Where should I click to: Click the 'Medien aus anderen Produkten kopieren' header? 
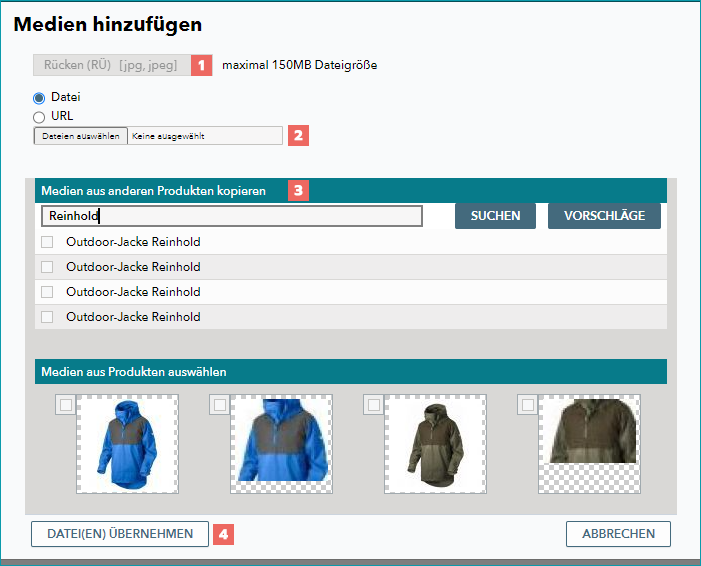(x=351, y=191)
